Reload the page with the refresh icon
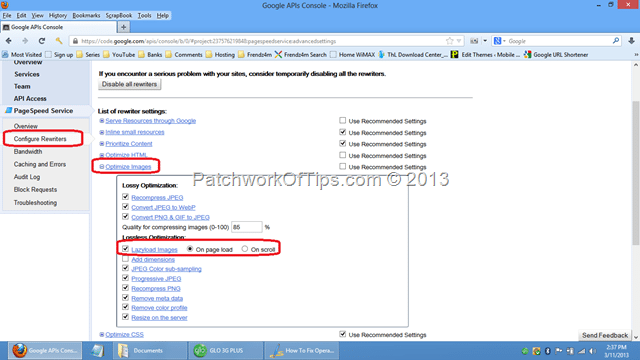Screen dimensions: 640x360 pos(42,41)
